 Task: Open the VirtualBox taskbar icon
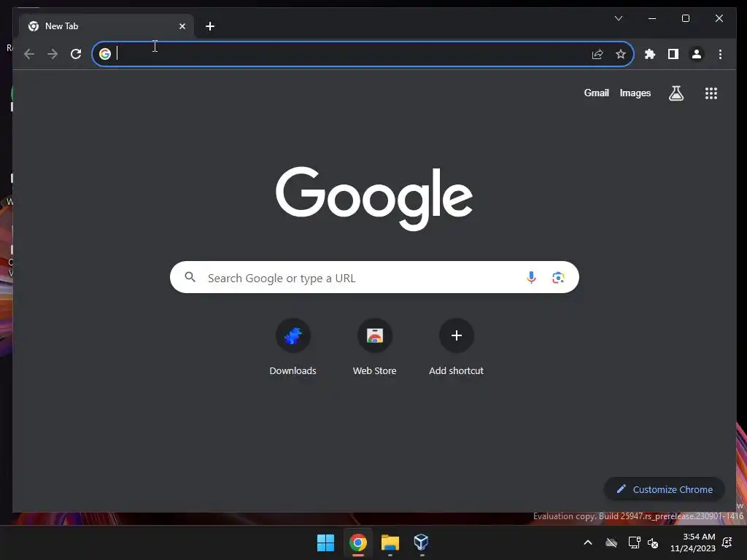(x=422, y=542)
